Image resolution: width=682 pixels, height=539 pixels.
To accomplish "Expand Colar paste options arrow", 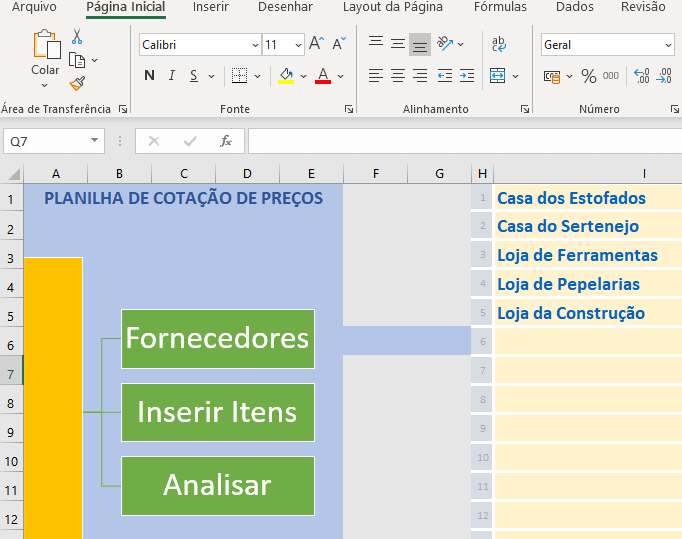I will pyautogui.click(x=44, y=85).
